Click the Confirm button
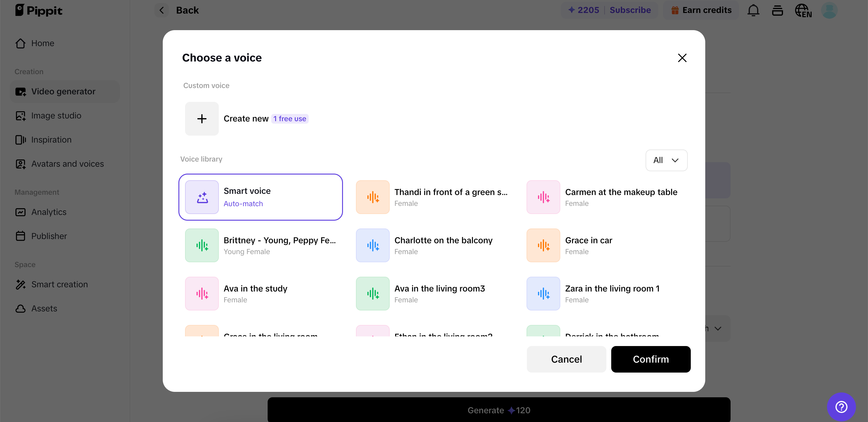The height and width of the screenshot is (422, 868). (651, 359)
